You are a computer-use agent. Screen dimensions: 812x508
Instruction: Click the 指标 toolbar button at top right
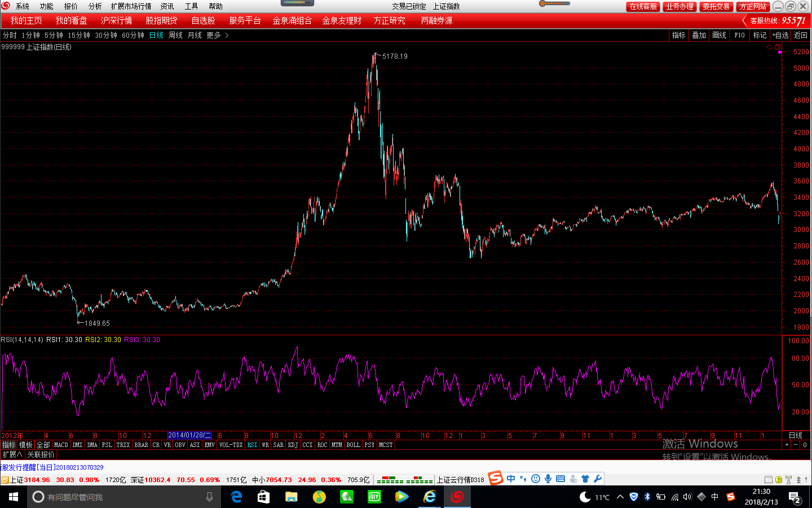click(x=678, y=35)
